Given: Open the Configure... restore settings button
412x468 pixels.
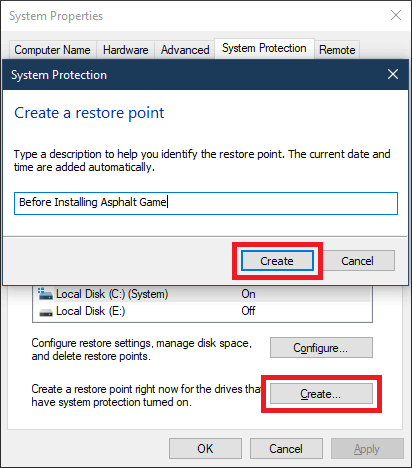Looking at the screenshot, I should coord(321,348).
